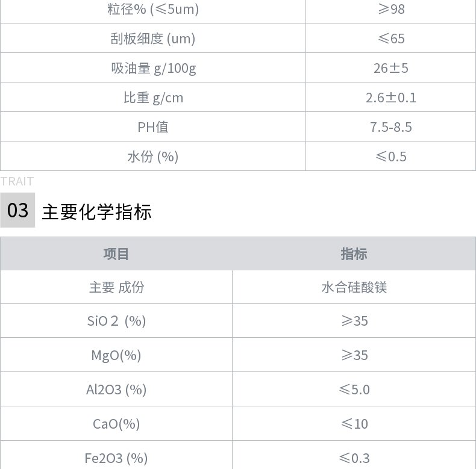476x469 pixels.
Task: Click the ≤5.0 value for Al2O3
Action: [354, 389]
